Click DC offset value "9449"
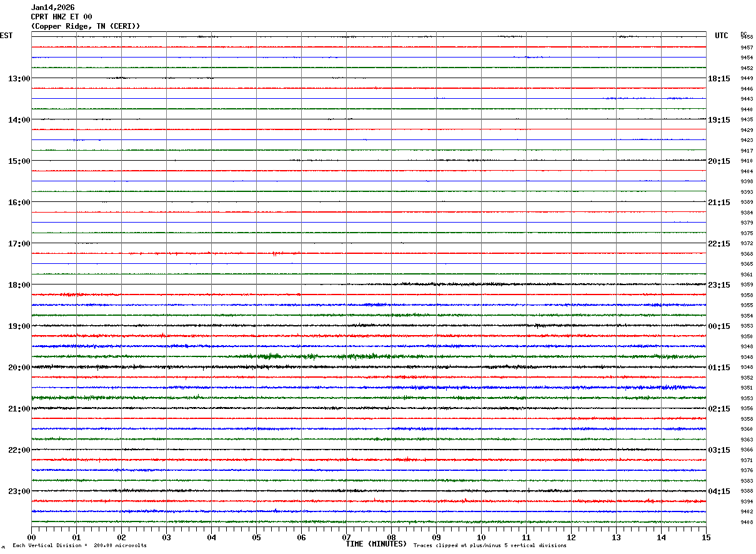 pyautogui.click(x=747, y=79)
